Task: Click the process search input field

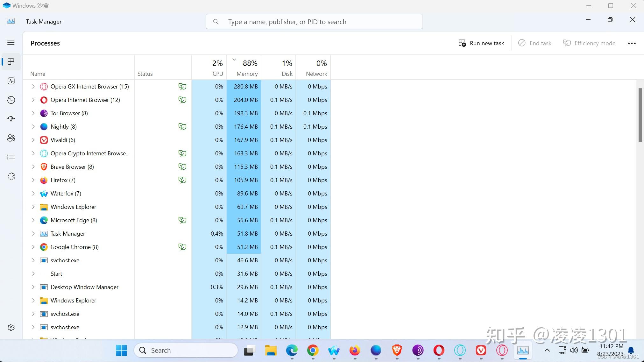Action: click(x=314, y=22)
